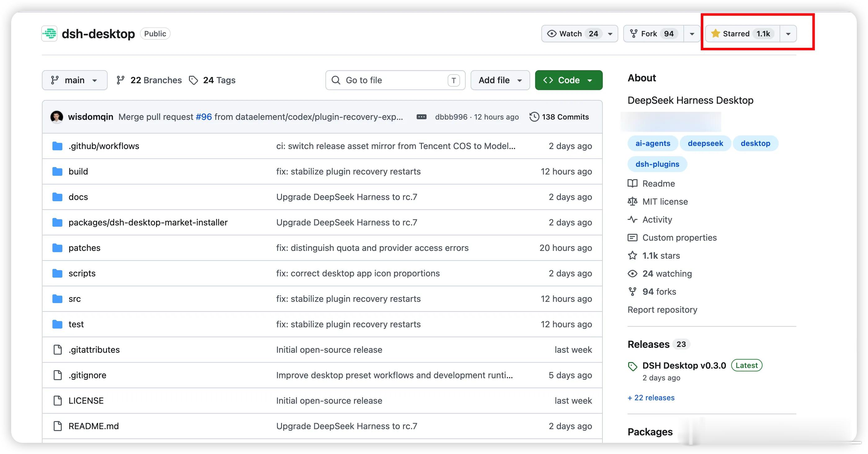This screenshot has height=454, width=868.
Task: Click the fork icon beside 94 forks
Action: point(633,291)
